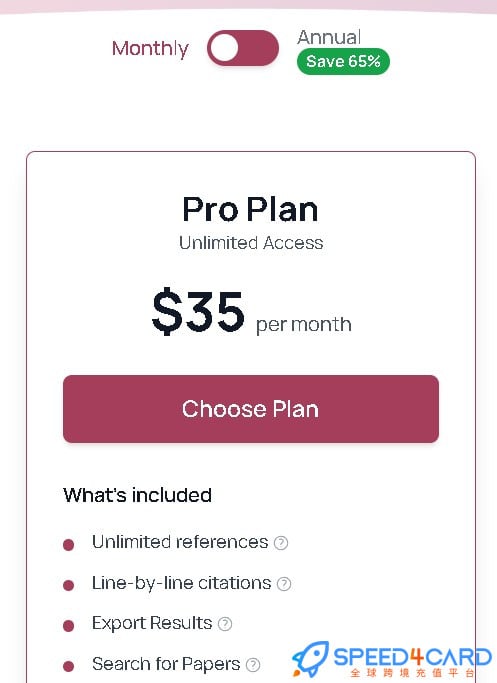Open help icon beside Search for Papers
This screenshot has width=497, height=683.
(x=253, y=665)
